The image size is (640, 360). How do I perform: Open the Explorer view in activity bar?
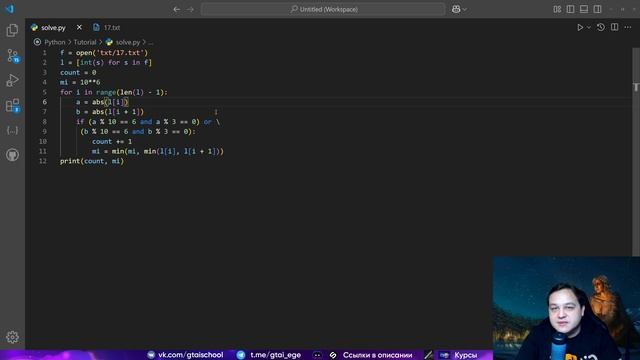point(12,30)
